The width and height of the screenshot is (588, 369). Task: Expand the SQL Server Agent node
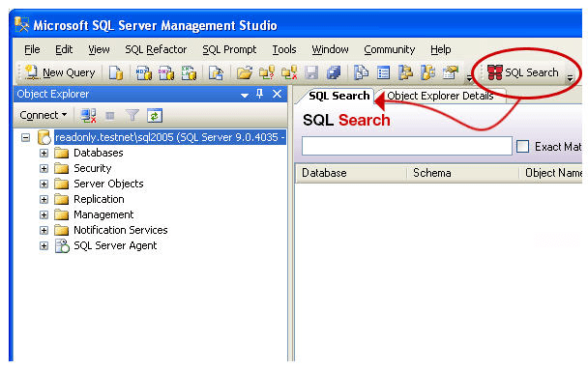tap(44, 245)
